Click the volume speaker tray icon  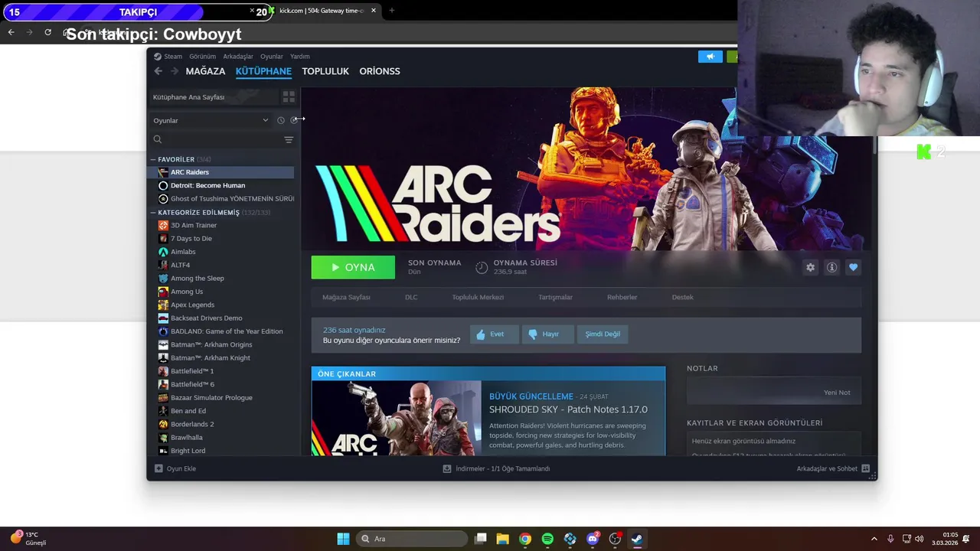point(919,539)
